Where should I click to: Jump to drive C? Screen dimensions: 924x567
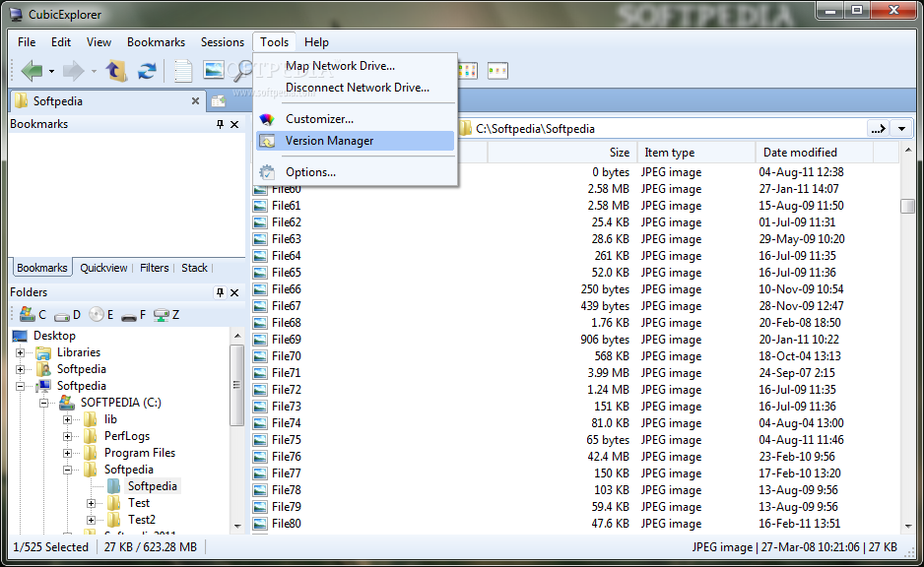pos(33,315)
